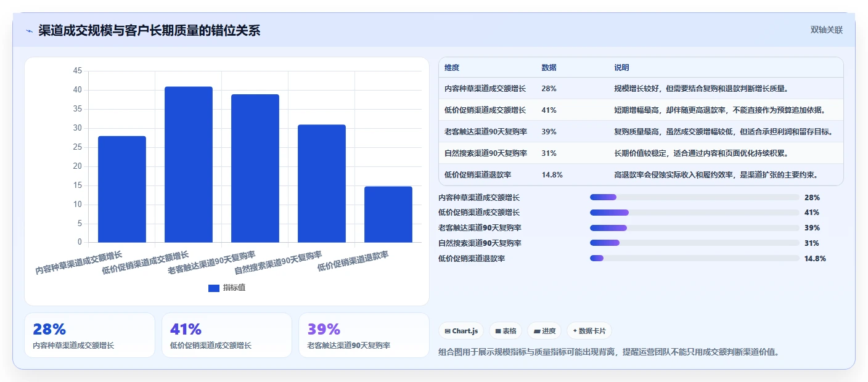
Task: Click the 28% label beside progress bar
Action: pyautogui.click(x=812, y=197)
